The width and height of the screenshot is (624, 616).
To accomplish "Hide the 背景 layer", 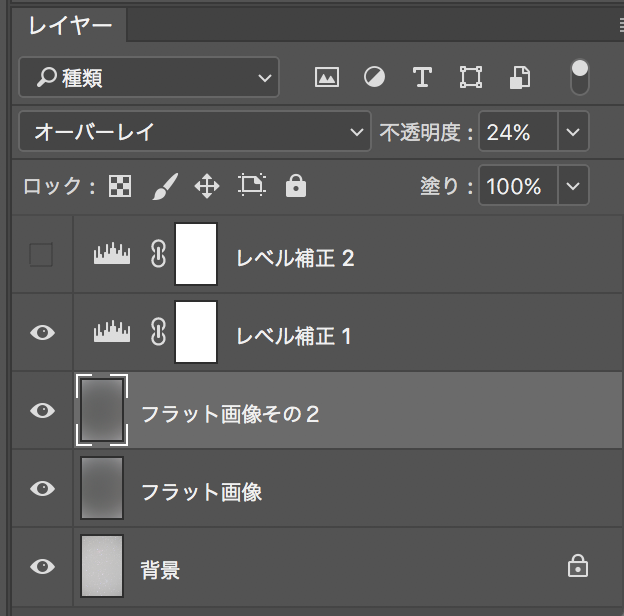I will (42, 566).
